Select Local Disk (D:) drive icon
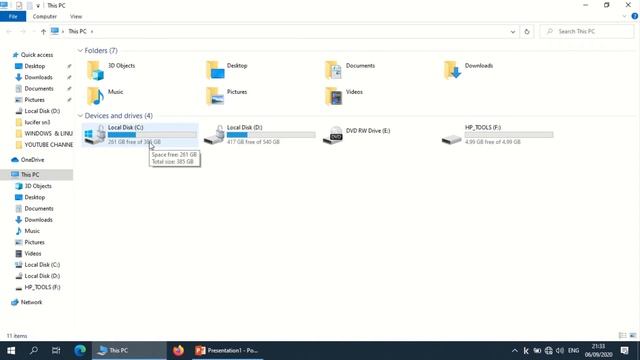Screen dimensions: 640x360 (214, 134)
